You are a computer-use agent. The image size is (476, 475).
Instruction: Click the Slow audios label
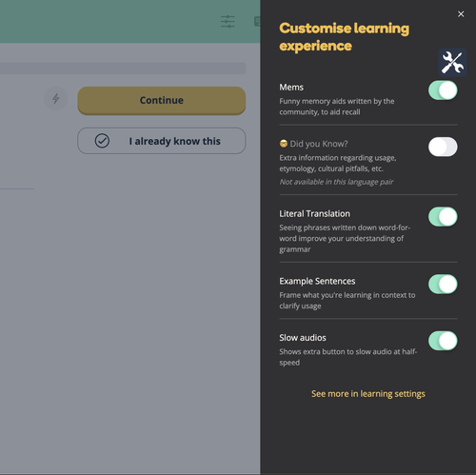coord(303,338)
